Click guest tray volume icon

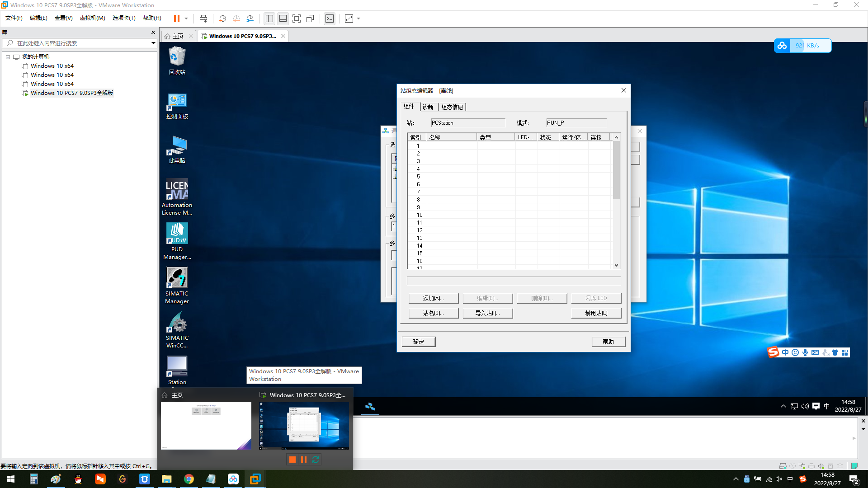coord(805,407)
